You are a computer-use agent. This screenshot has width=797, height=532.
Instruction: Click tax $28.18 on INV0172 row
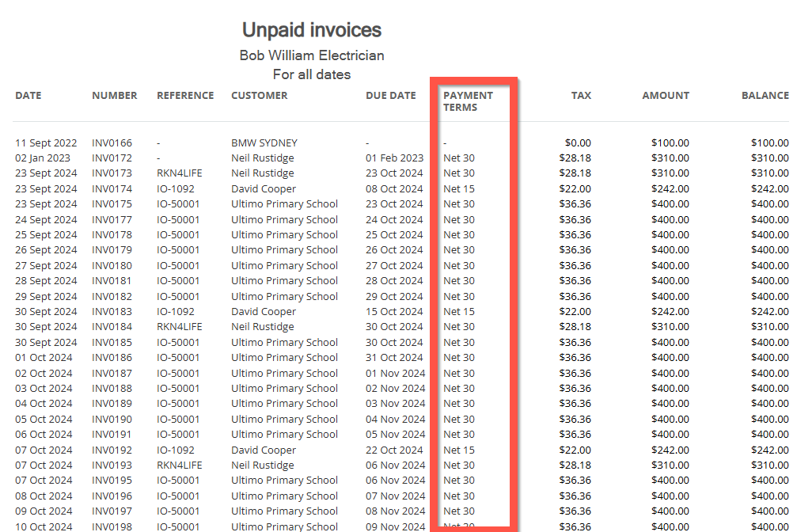(575, 158)
